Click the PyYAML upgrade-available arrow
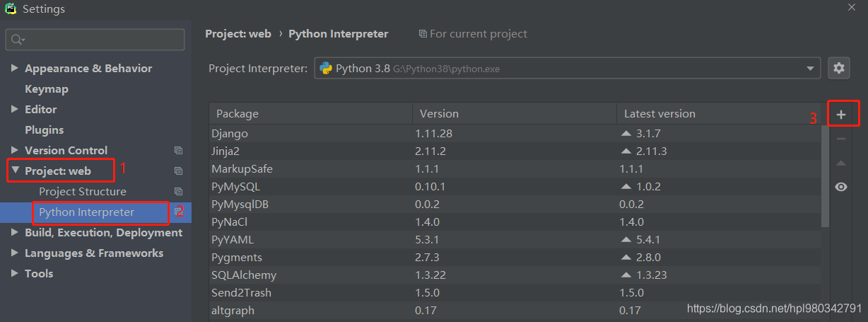Image resolution: width=868 pixels, height=322 pixels. (x=626, y=239)
